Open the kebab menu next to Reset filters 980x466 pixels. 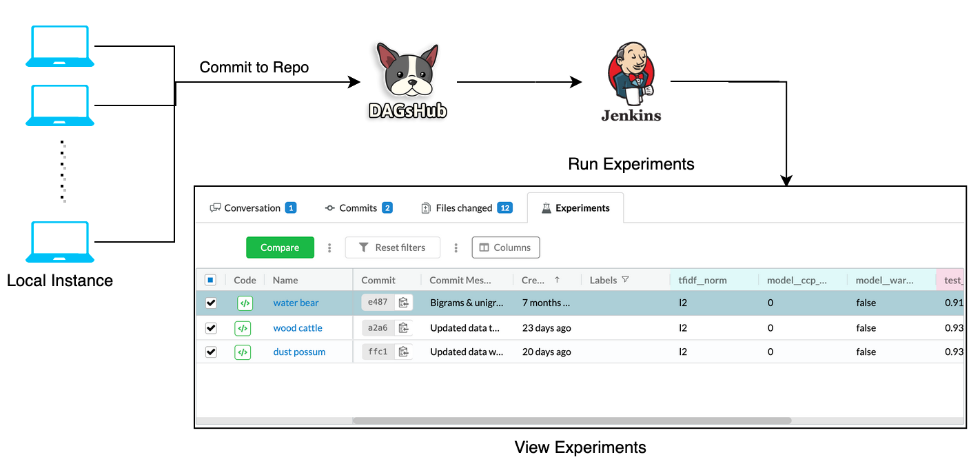pyautogui.click(x=456, y=247)
